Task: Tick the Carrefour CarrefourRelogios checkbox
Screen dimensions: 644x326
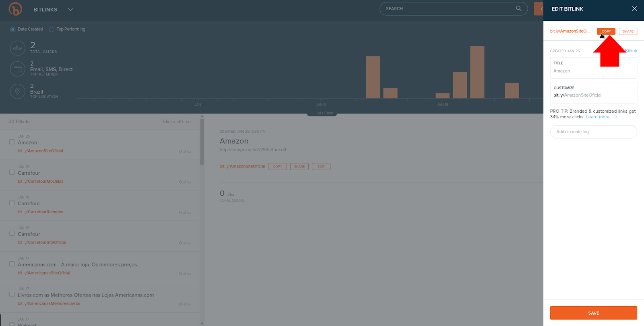Action: click(x=12, y=203)
